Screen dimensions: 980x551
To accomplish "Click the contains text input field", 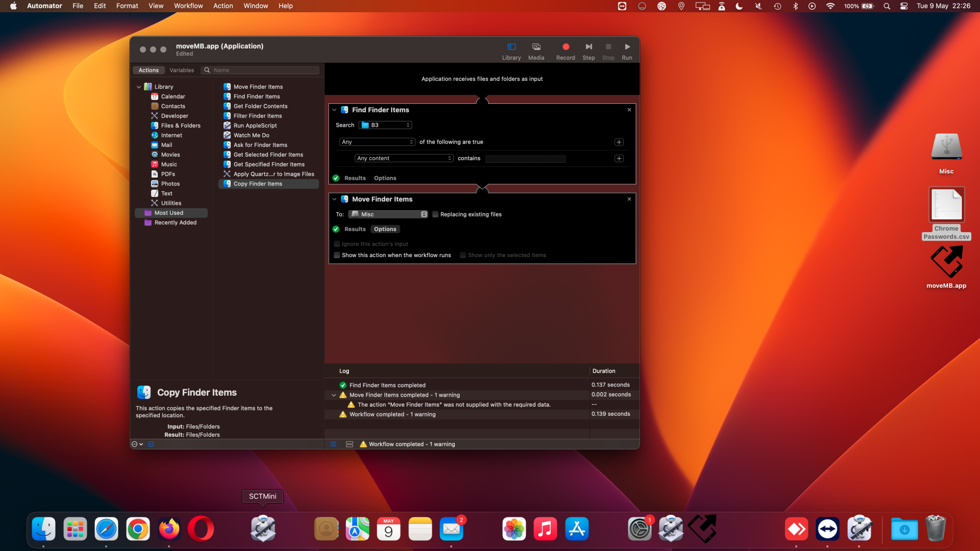I will pyautogui.click(x=525, y=159).
